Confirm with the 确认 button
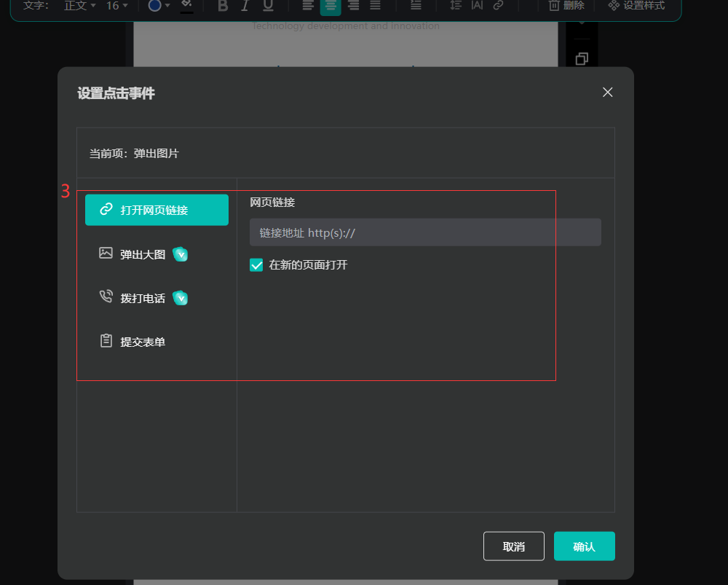728x585 pixels. click(584, 546)
